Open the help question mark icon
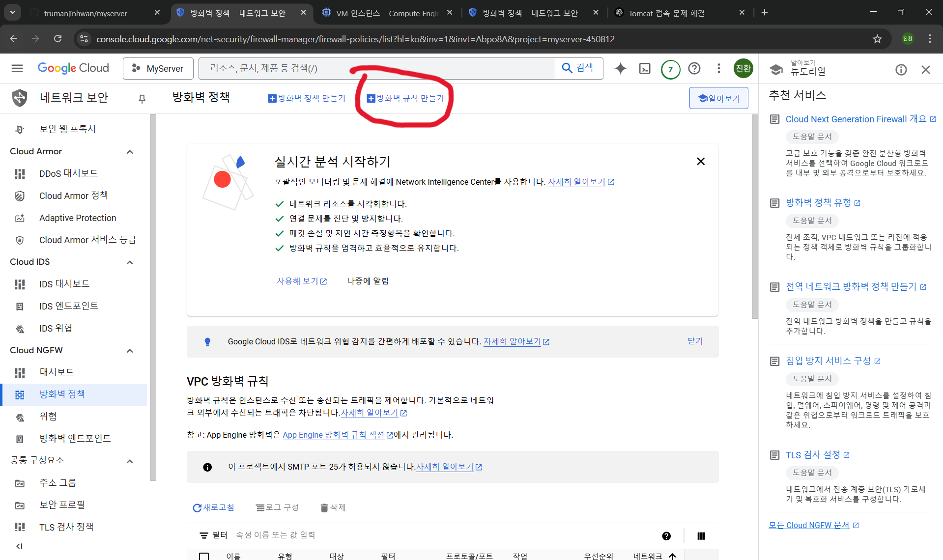 point(694,69)
